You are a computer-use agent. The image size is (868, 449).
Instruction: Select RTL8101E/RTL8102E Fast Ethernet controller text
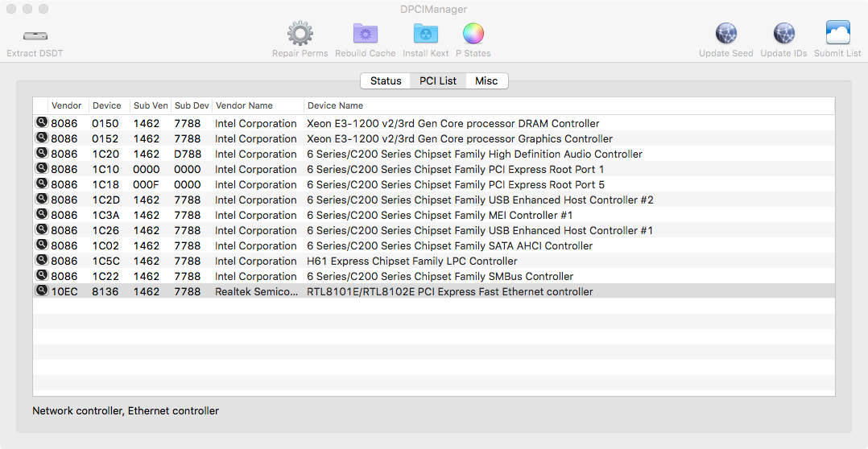coord(449,292)
